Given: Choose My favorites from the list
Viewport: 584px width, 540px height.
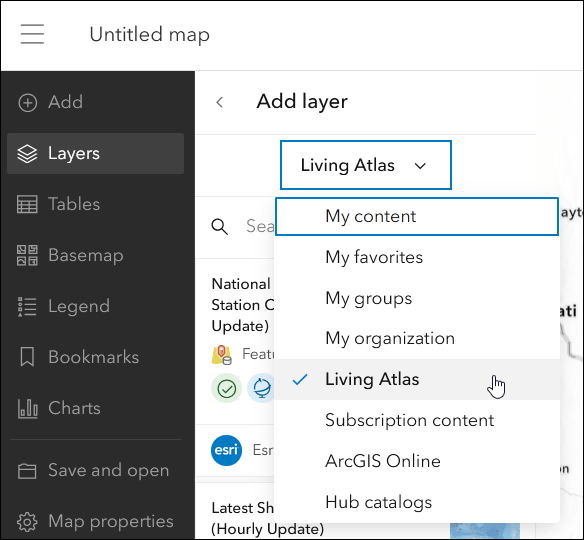Looking at the screenshot, I should (x=417, y=257).
